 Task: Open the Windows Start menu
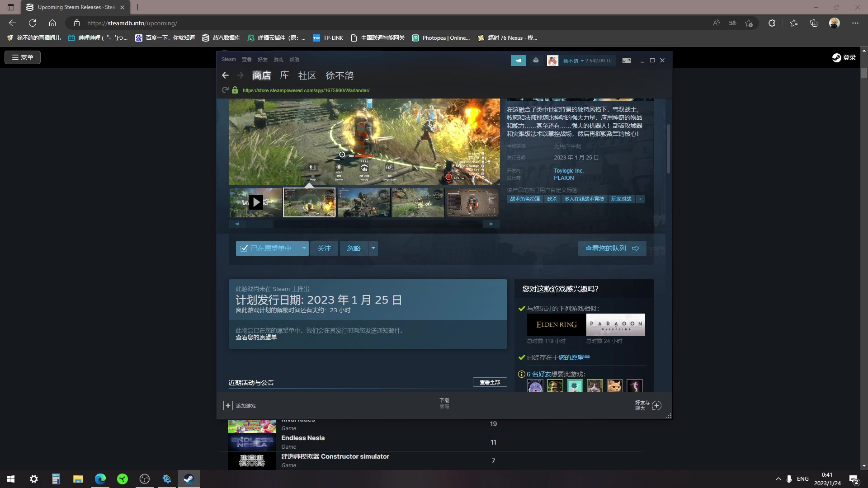(11, 479)
